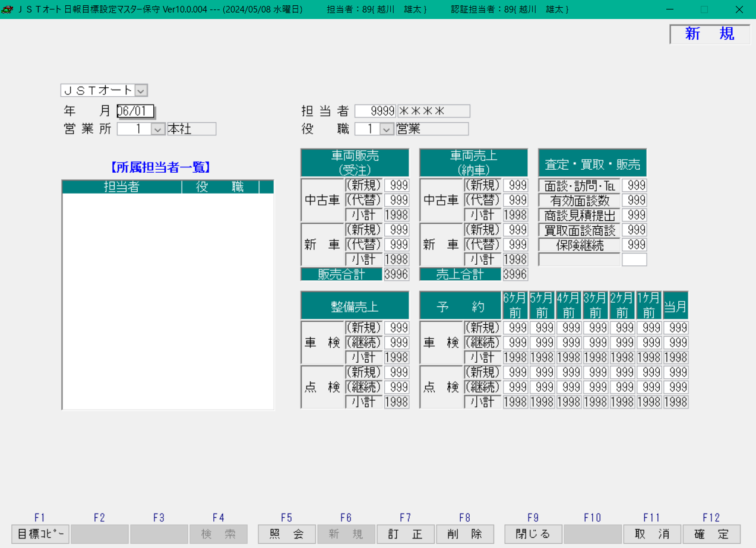Select the 車両販売 新車 (新規) field
This screenshot has width=756, height=548.
point(397,230)
